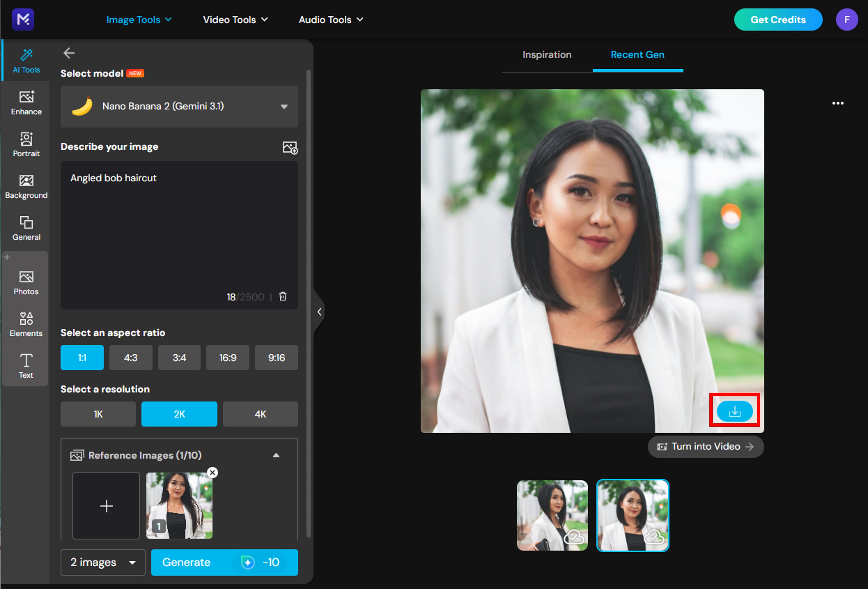Open the Portrait tool
The height and width of the screenshot is (589, 868).
pos(26,145)
